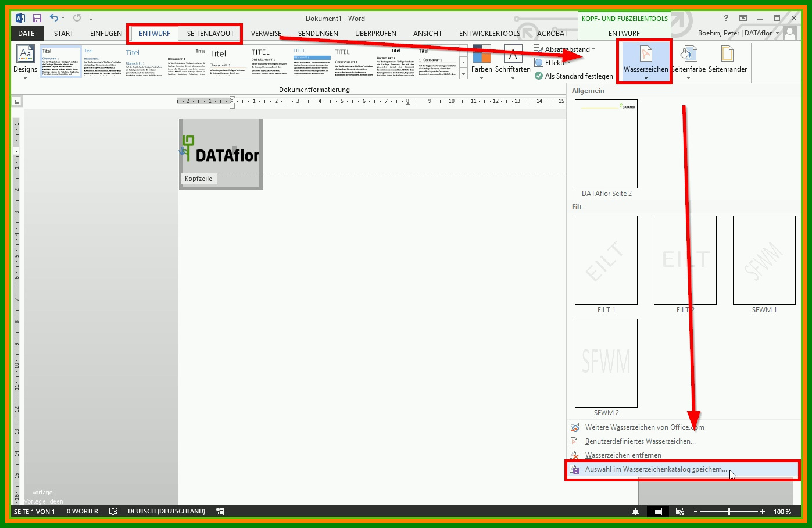Switch to the START ribbon tab
The image size is (812, 528).
tap(63, 33)
